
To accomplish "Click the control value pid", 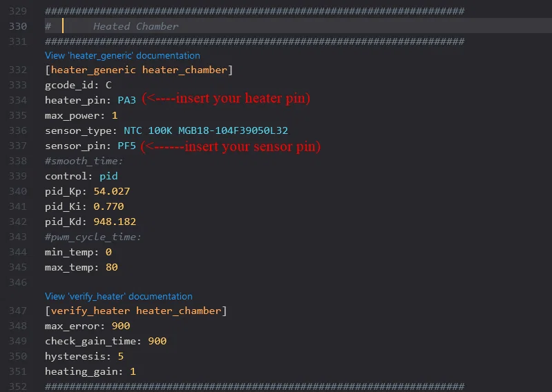I will pos(108,176).
